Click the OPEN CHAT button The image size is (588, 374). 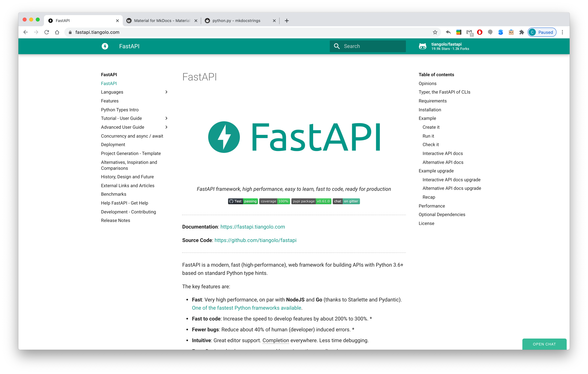tap(544, 344)
